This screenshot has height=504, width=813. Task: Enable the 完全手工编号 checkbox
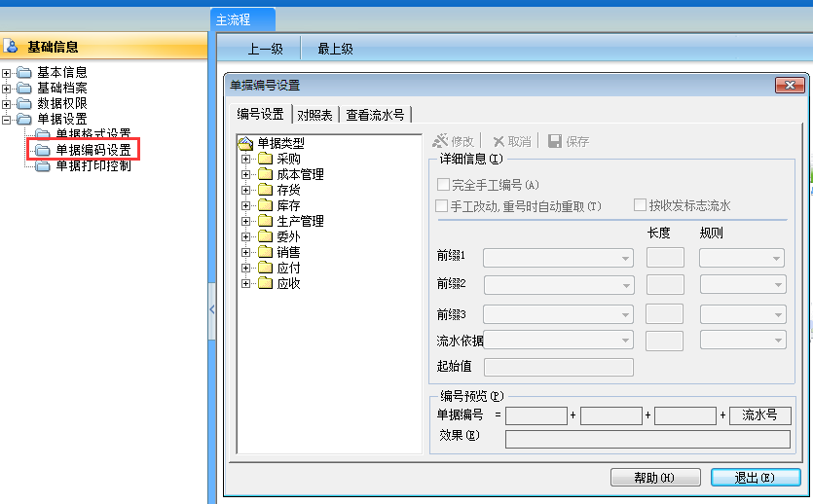click(x=443, y=185)
